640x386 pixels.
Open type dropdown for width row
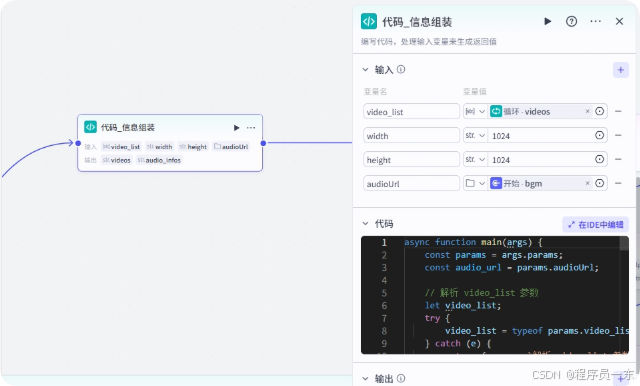click(475, 135)
